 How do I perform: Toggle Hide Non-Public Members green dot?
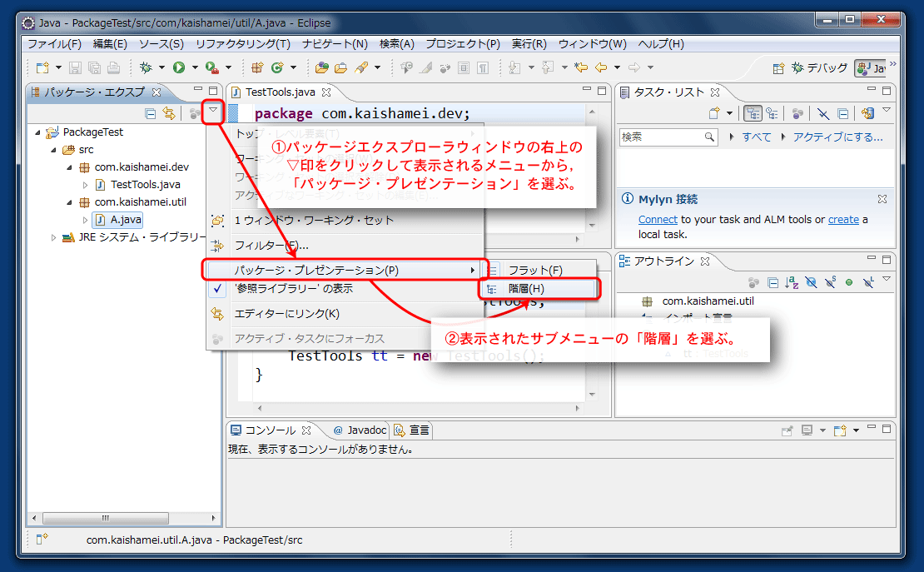pos(849,282)
